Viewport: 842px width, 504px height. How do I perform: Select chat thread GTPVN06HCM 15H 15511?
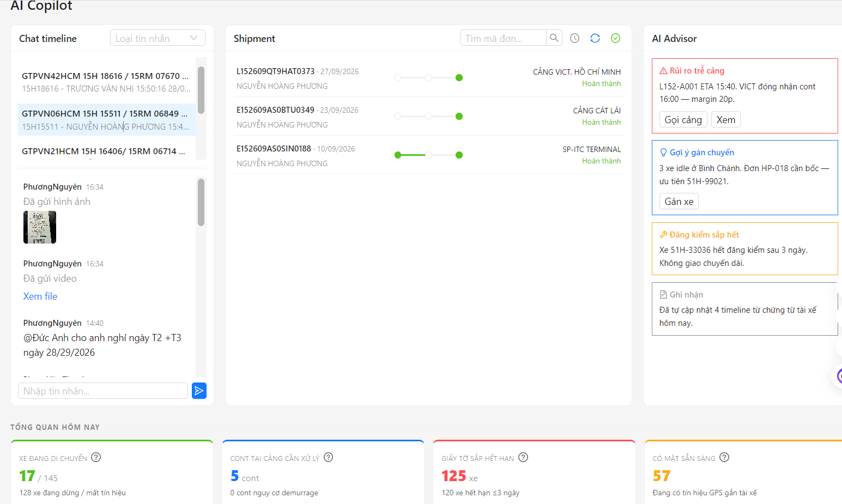(106, 120)
